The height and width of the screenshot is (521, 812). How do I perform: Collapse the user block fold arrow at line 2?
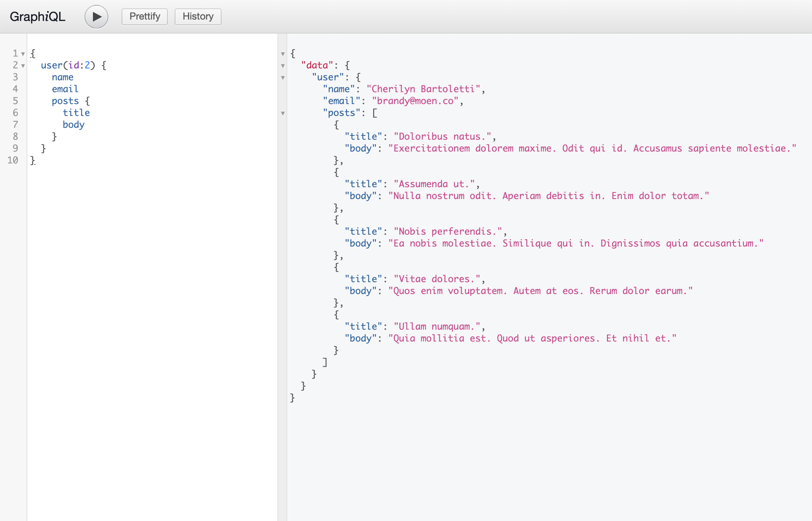coord(23,66)
